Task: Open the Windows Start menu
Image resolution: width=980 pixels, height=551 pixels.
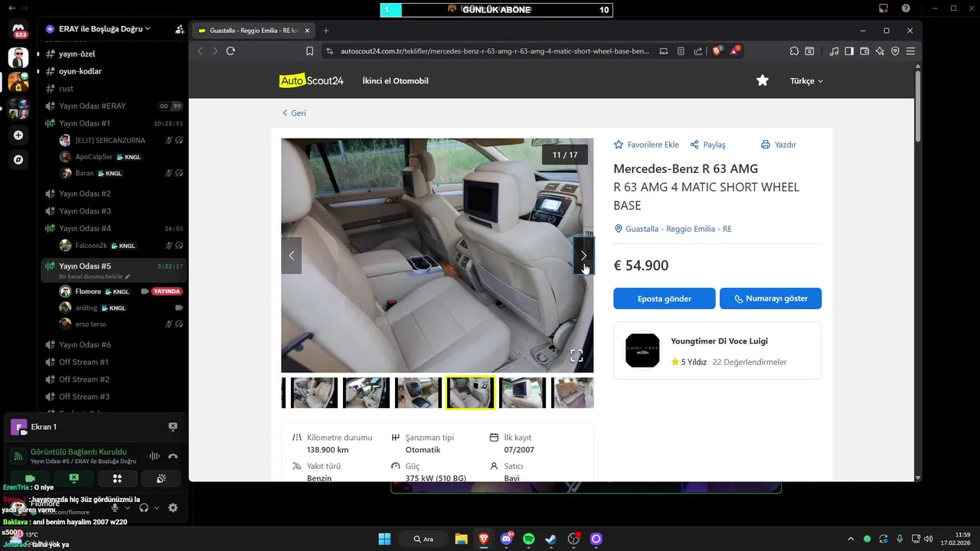Action: tap(384, 539)
